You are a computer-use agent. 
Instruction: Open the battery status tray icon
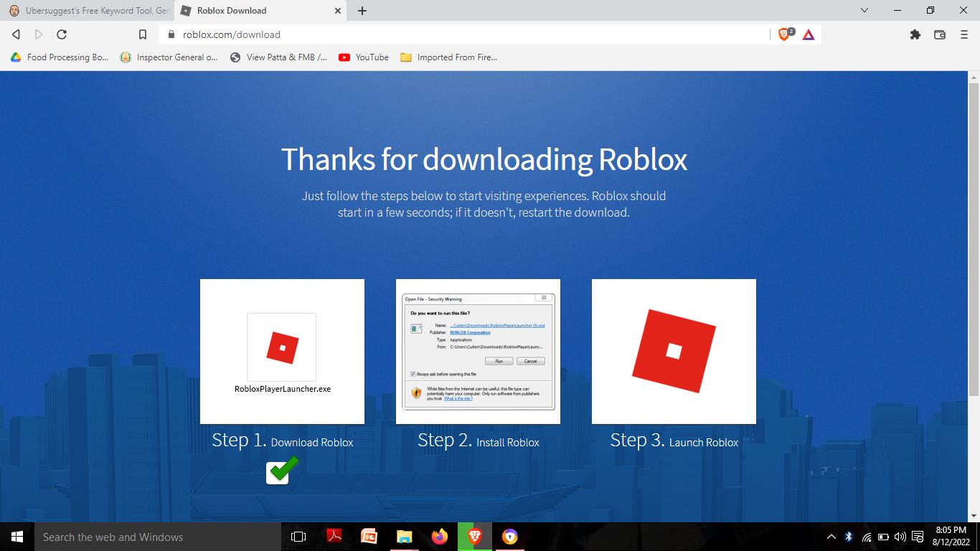883,537
